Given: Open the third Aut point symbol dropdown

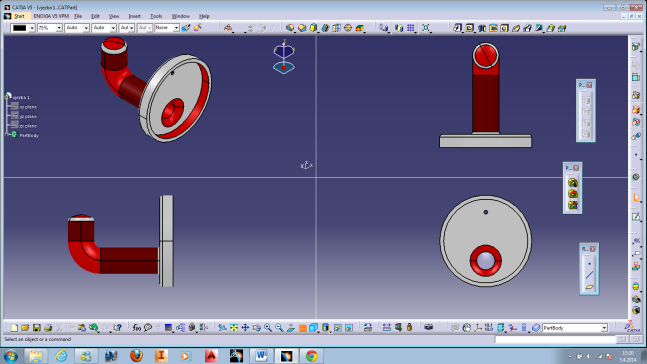Looking at the screenshot, I should click(131, 28).
